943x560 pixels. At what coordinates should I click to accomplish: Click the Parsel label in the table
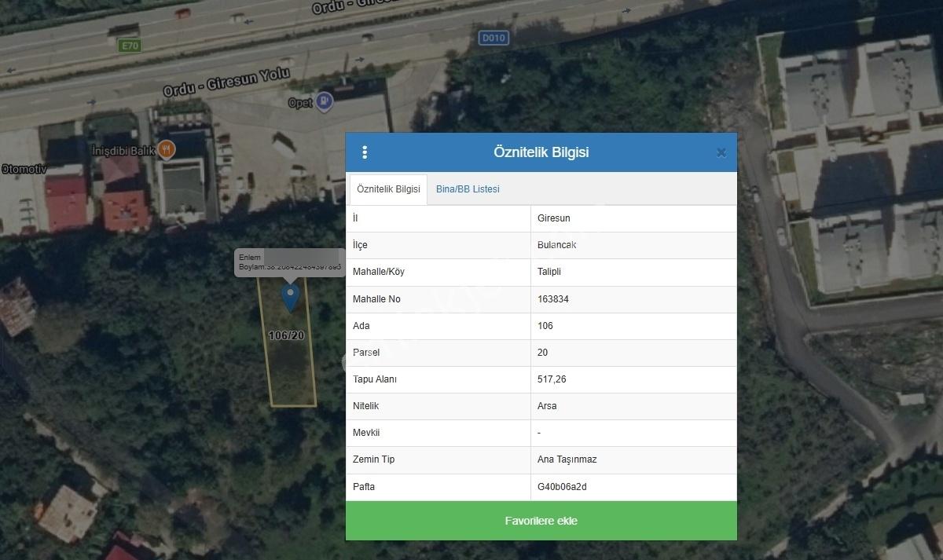366,353
